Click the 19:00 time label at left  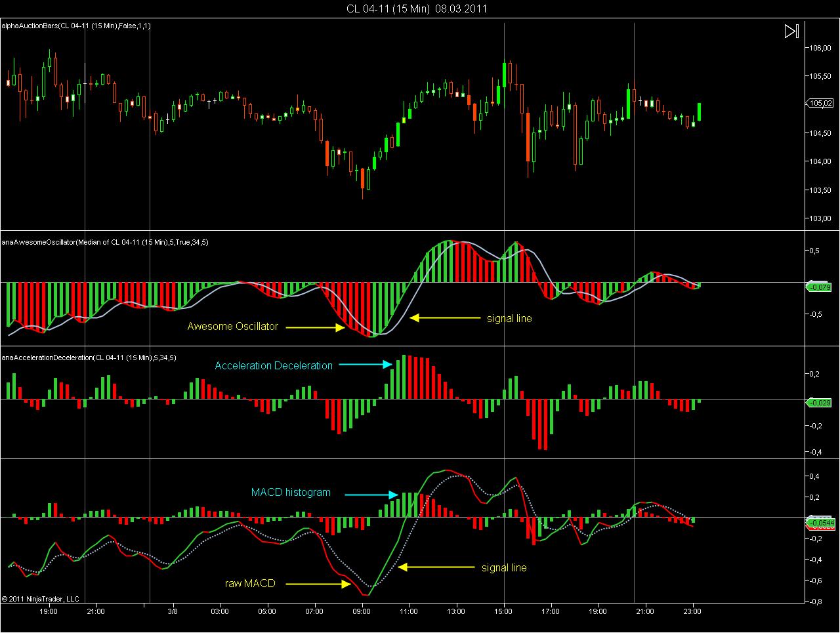[x=49, y=611]
